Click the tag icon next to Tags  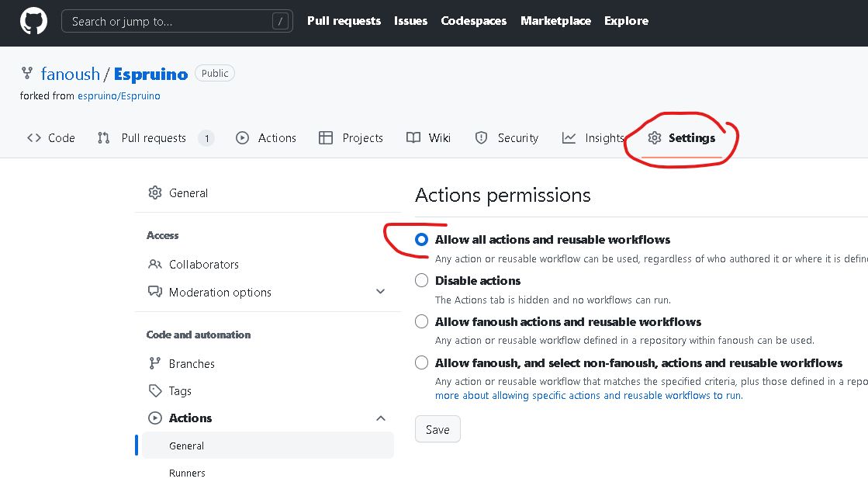155,390
